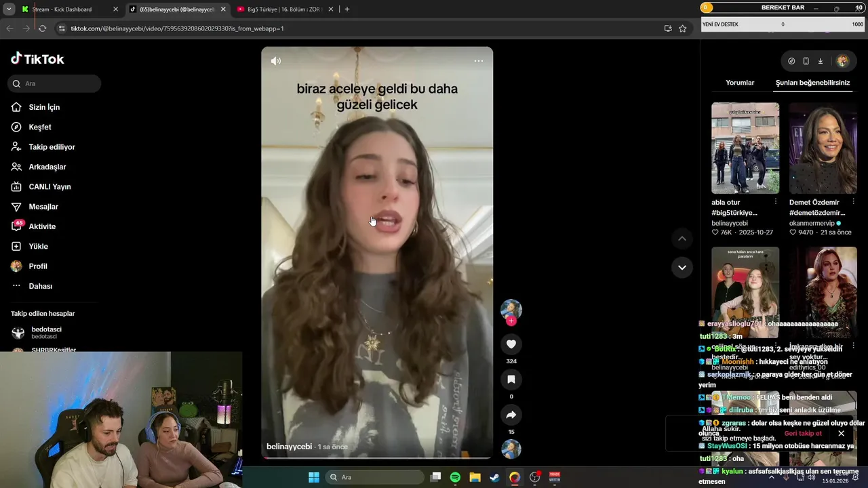Click the browser address bar URL
The image size is (868, 488).
(x=177, y=28)
